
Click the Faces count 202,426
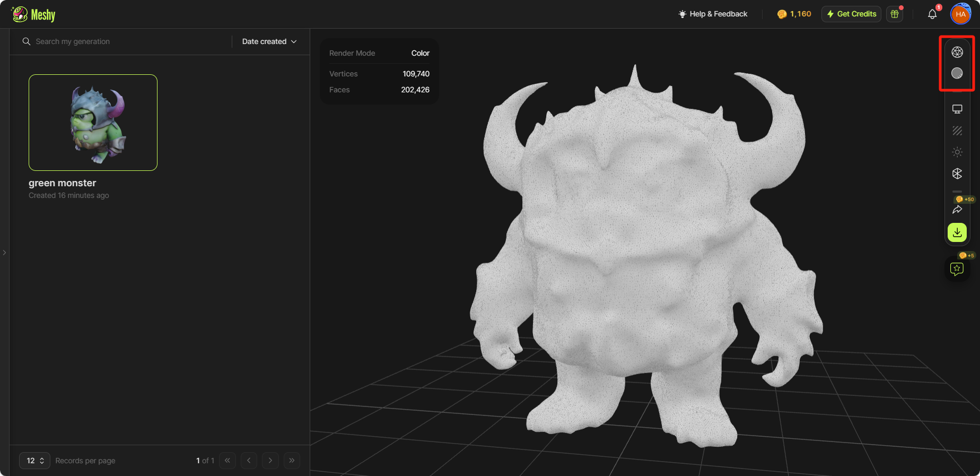(x=415, y=90)
